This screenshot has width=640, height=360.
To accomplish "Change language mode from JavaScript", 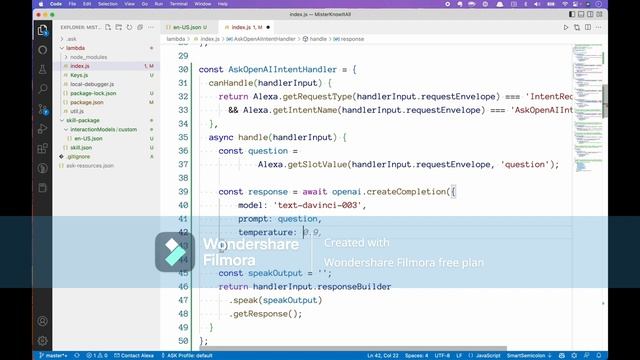I will coord(487,356).
